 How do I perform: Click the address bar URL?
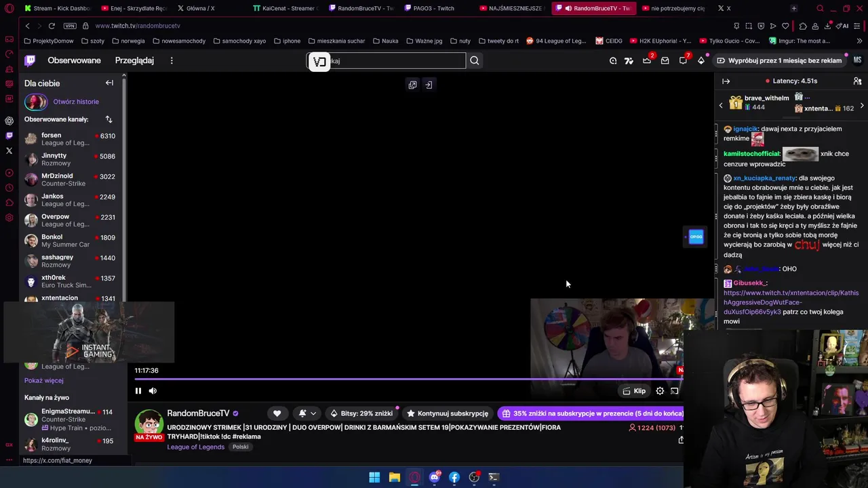(x=138, y=26)
